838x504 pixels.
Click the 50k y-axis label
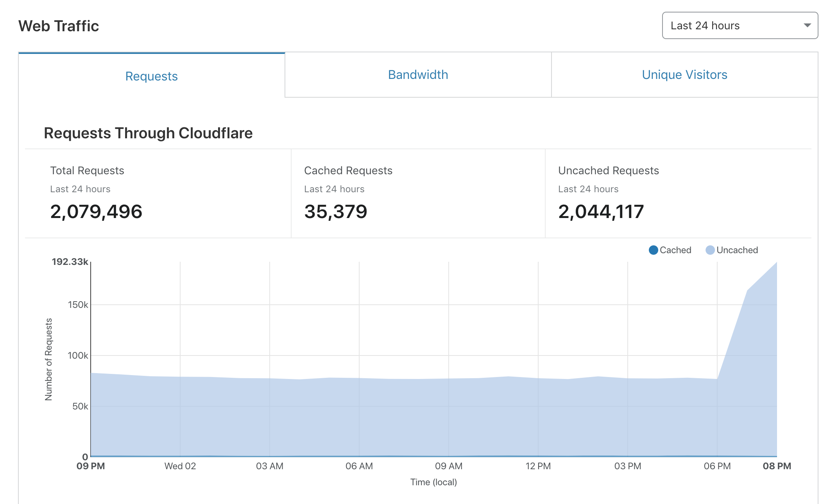[80, 406]
